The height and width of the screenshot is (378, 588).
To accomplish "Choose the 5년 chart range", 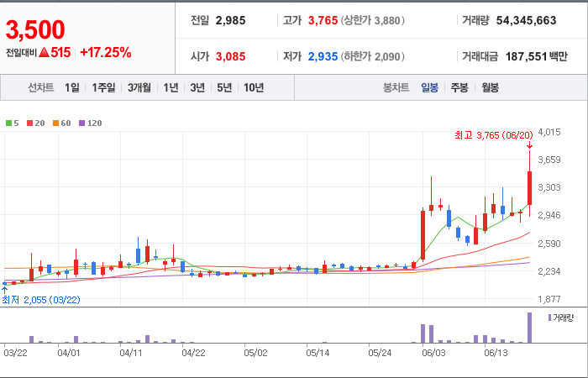I will 224,87.
